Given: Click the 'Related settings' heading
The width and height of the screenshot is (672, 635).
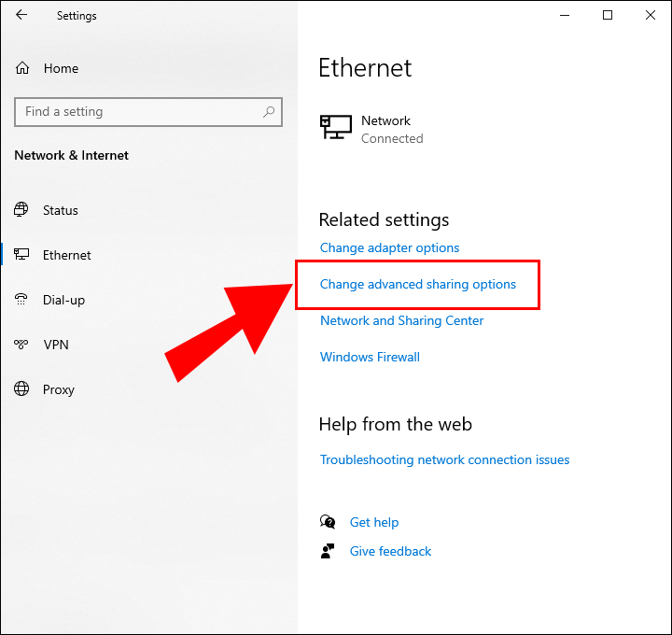Looking at the screenshot, I should click(384, 219).
